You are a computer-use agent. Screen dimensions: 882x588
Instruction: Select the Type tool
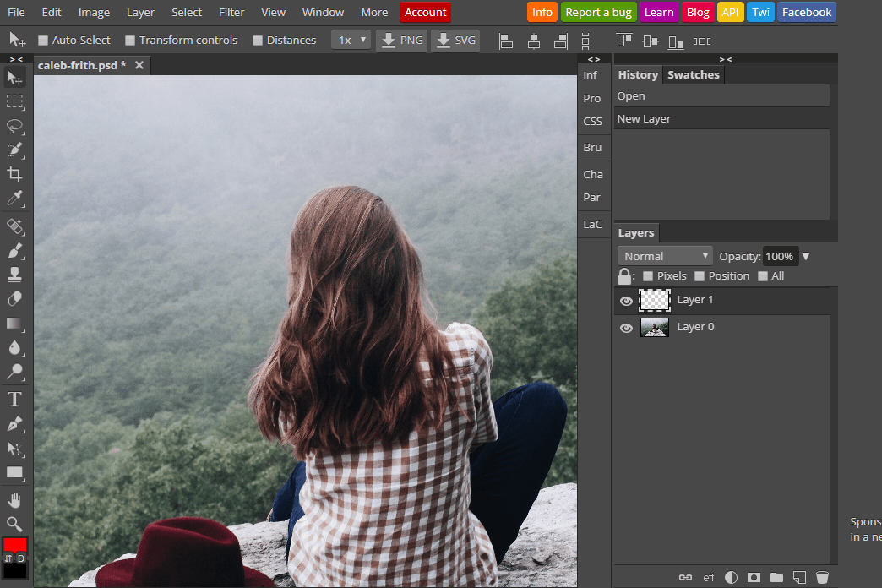click(15, 399)
